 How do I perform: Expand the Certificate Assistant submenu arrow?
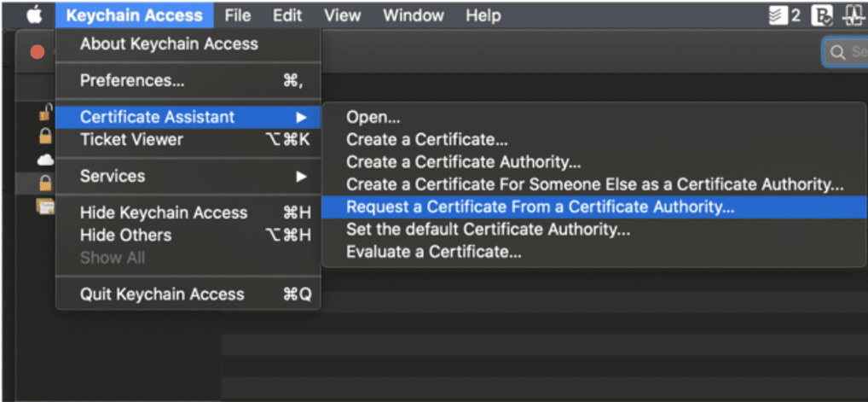pos(301,117)
